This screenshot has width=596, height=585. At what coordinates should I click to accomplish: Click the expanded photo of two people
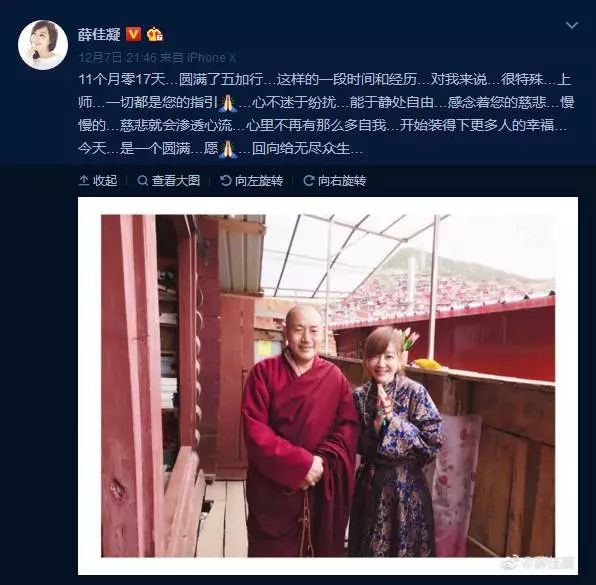tap(328, 386)
